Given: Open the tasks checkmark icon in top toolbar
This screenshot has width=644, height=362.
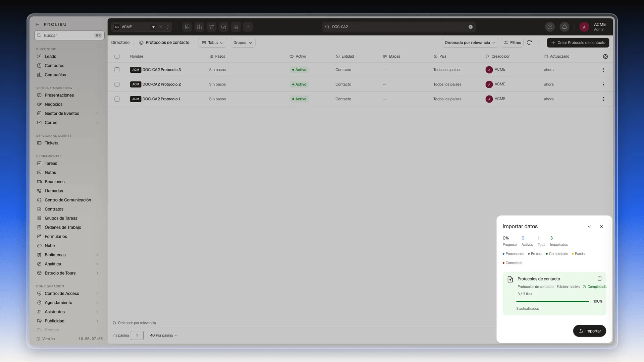Looking at the screenshot, I should (x=224, y=27).
